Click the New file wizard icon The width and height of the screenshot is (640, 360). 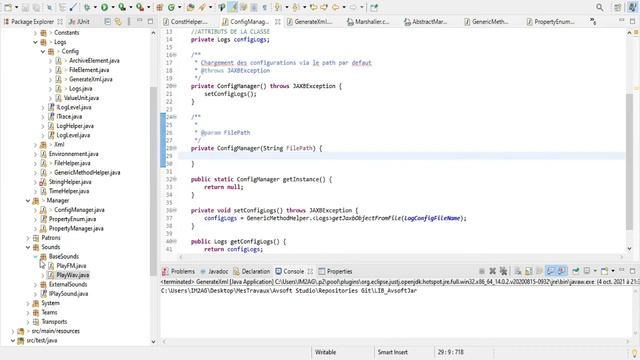click(x=8, y=7)
